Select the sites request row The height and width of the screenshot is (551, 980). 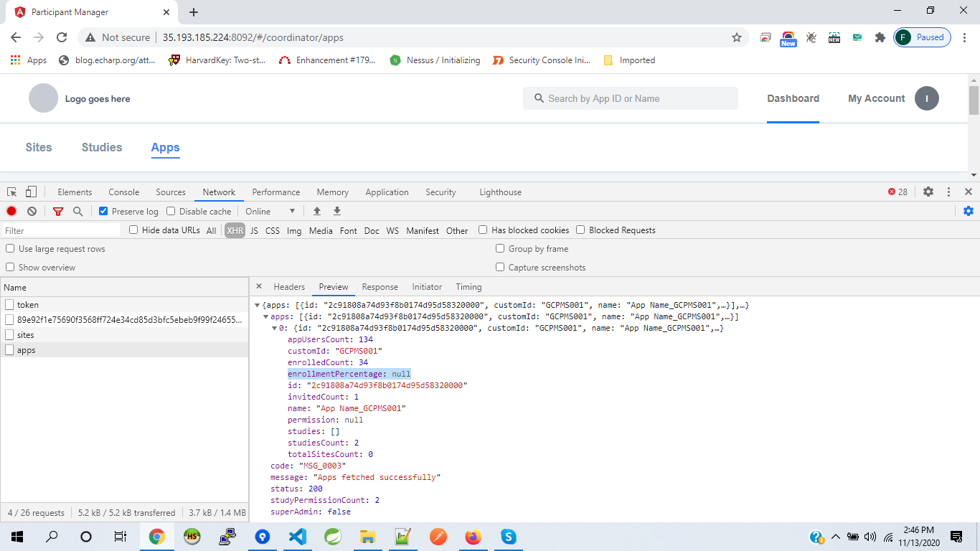(x=124, y=335)
